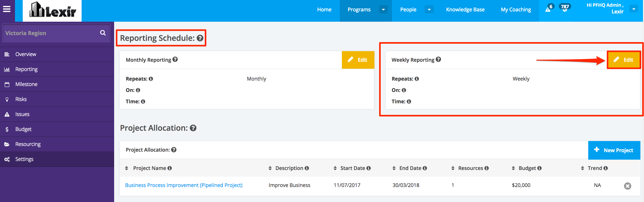Image resolution: width=644 pixels, height=202 pixels.
Task: Open Business Process Improvement (Pipelined Project) link
Action: [x=184, y=185]
